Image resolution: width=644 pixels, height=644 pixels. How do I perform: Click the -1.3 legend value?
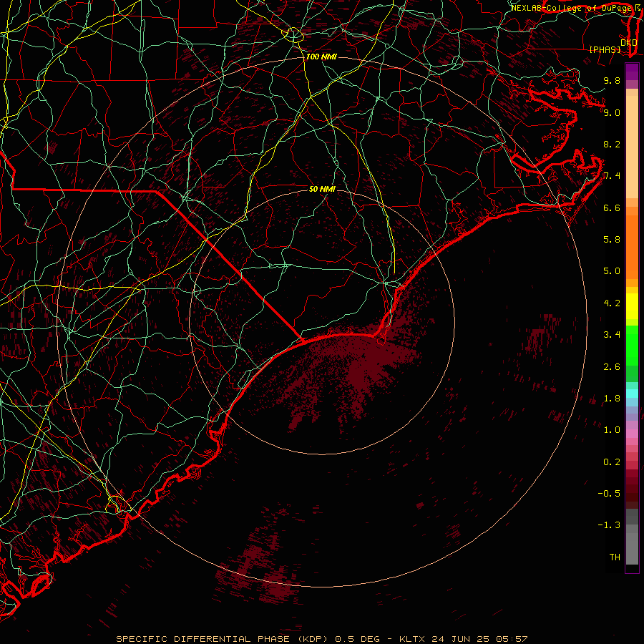(x=609, y=525)
